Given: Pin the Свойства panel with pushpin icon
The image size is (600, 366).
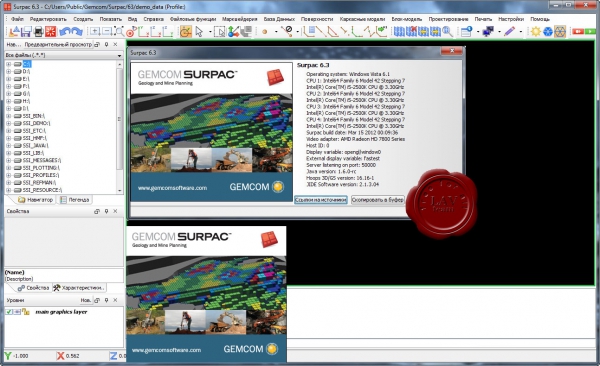Looking at the screenshot, I should pos(106,211).
